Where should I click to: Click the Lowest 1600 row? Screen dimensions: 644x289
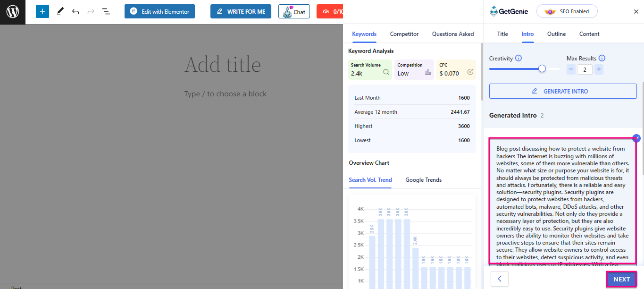pyautogui.click(x=412, y=140)
